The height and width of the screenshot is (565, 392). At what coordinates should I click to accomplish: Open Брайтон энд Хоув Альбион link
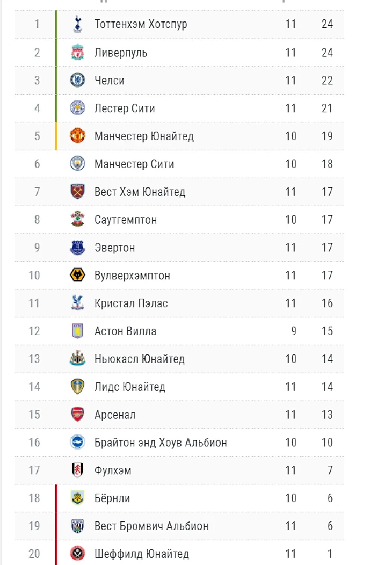(x=161, y=443)
